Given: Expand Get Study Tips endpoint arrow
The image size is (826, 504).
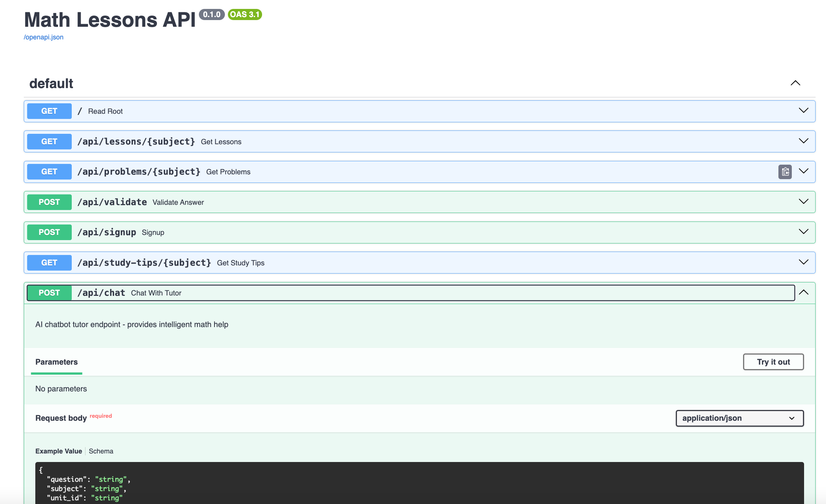Looking at the screenshot, I should 803,262.
